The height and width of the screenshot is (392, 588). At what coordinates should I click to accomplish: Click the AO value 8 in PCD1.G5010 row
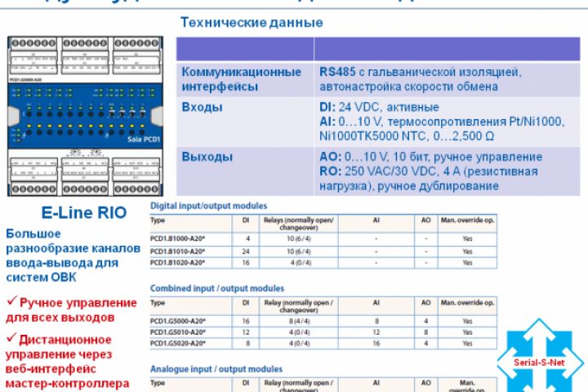(426, 332)
